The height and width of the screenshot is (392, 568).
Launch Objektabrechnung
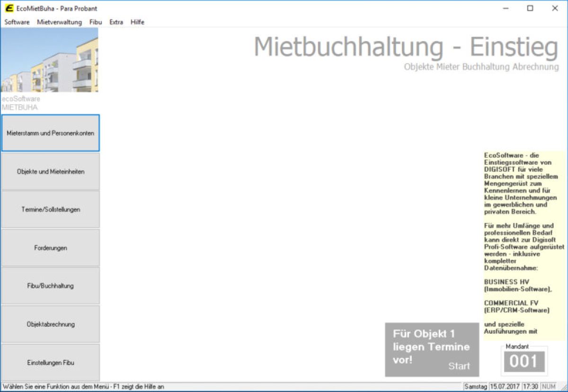50,324
